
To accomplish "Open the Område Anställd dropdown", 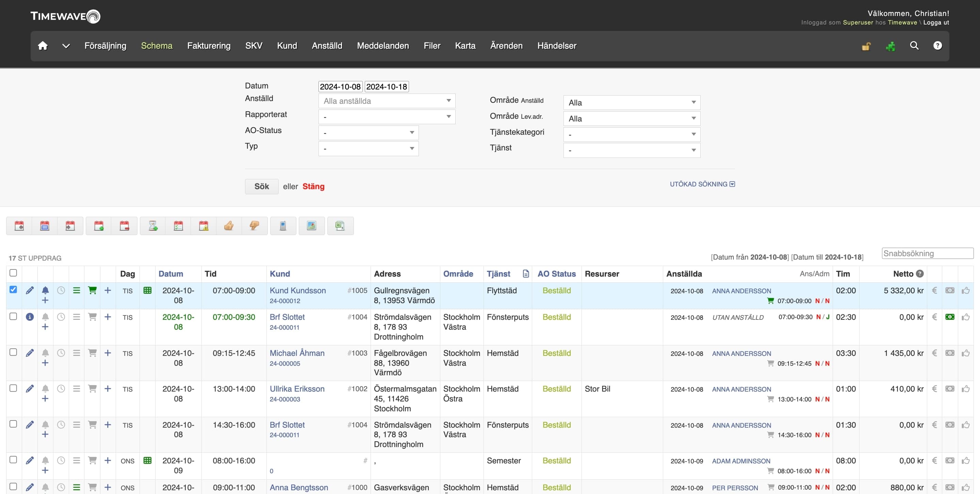I will pyautogui.click(x=632, y=103).
